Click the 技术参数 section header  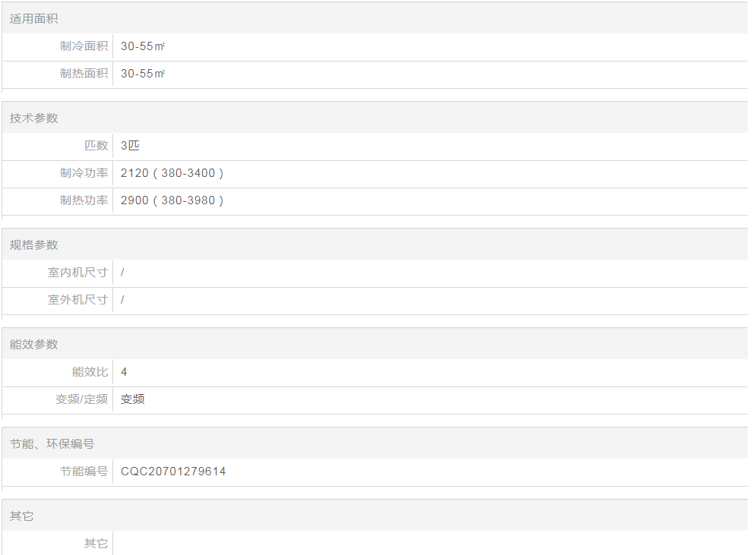(33, 118)
